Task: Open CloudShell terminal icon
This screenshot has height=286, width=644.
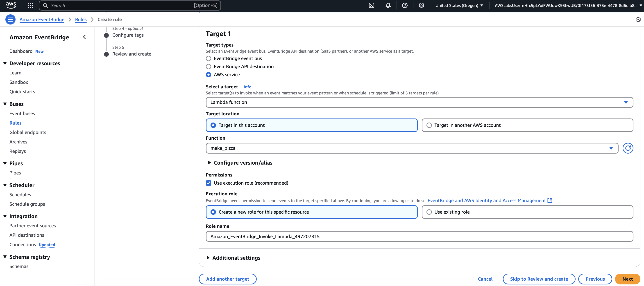Action: [371, 5]
